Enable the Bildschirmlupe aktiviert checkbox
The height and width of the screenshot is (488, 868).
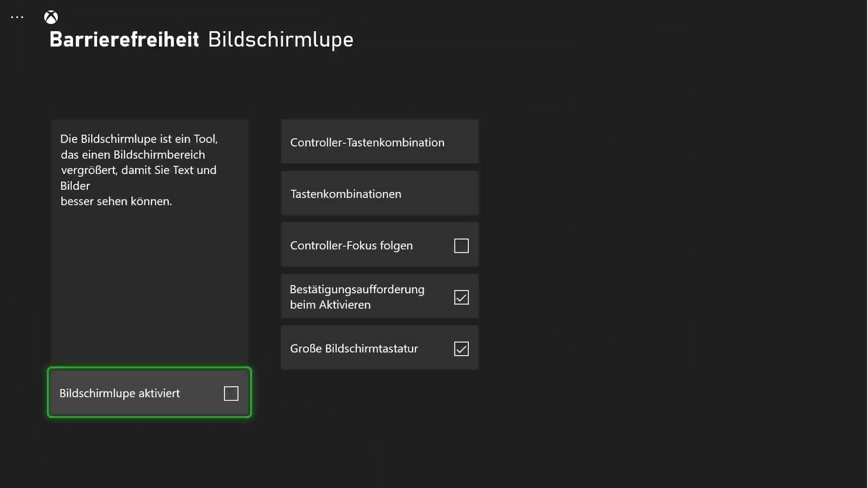click(231, 394)
